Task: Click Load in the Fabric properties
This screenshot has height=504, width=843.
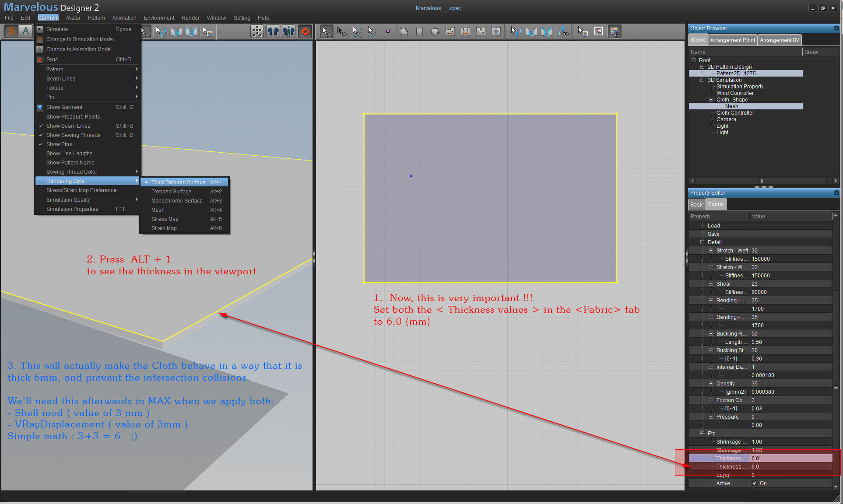Action: pos(714,226)
